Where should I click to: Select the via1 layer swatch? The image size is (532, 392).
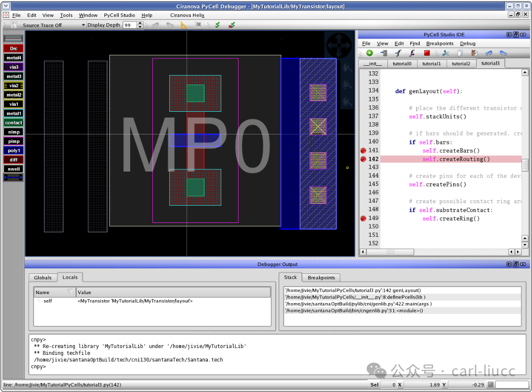13,104
